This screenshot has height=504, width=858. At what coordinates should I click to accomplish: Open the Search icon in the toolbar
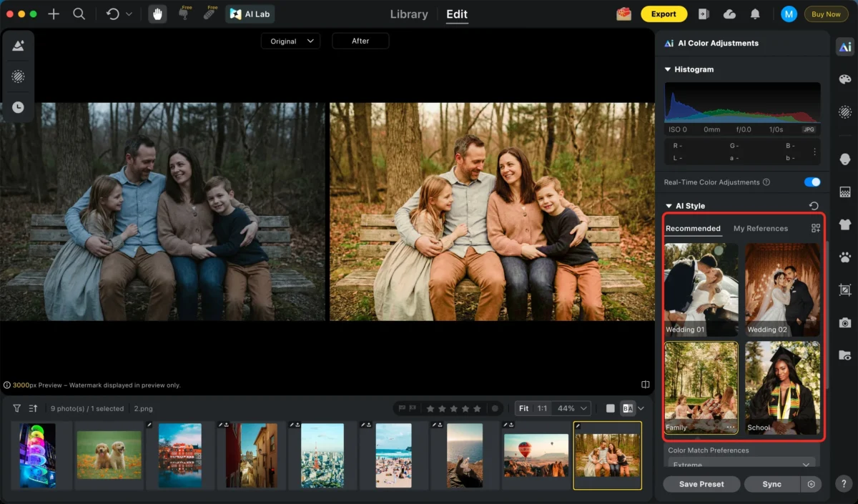(79, 14)
